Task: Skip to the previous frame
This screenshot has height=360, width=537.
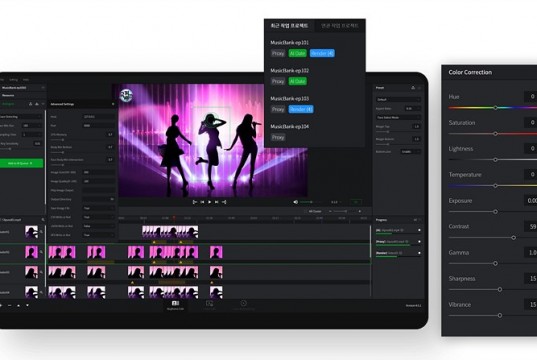Action: pos(202,202)
